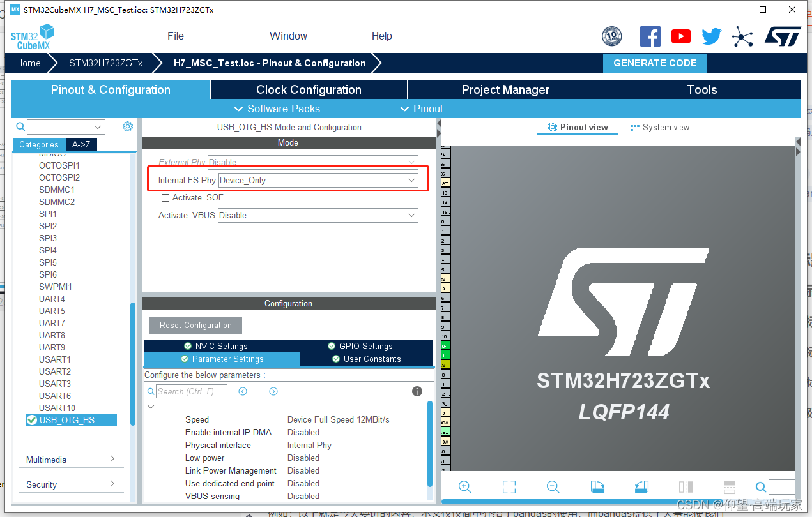
Task: Select OCTOSPI1 in peripheral list
Action: coord(59,165)
